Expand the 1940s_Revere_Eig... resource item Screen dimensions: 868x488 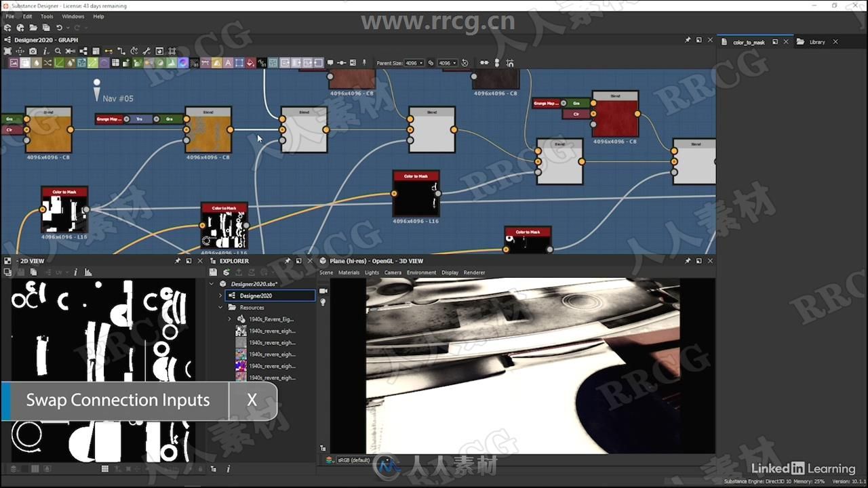(229, 319)
